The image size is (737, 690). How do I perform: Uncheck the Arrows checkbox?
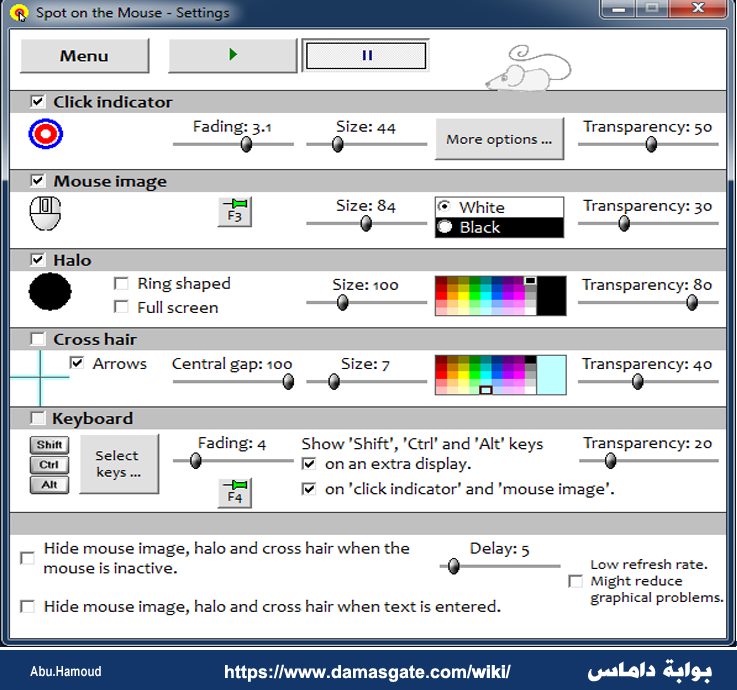pos(77,363)
